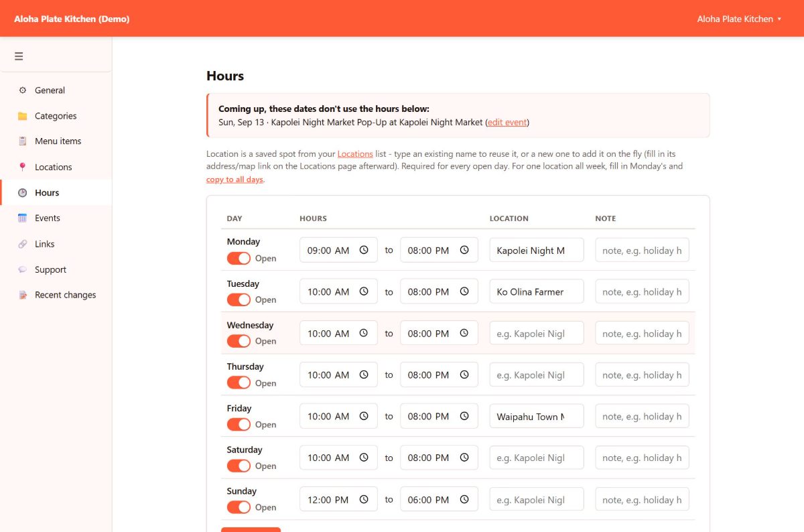804x532 pixels.
Task: Edit Monday location field Kapolei Night M
Action: pos(537,250)
